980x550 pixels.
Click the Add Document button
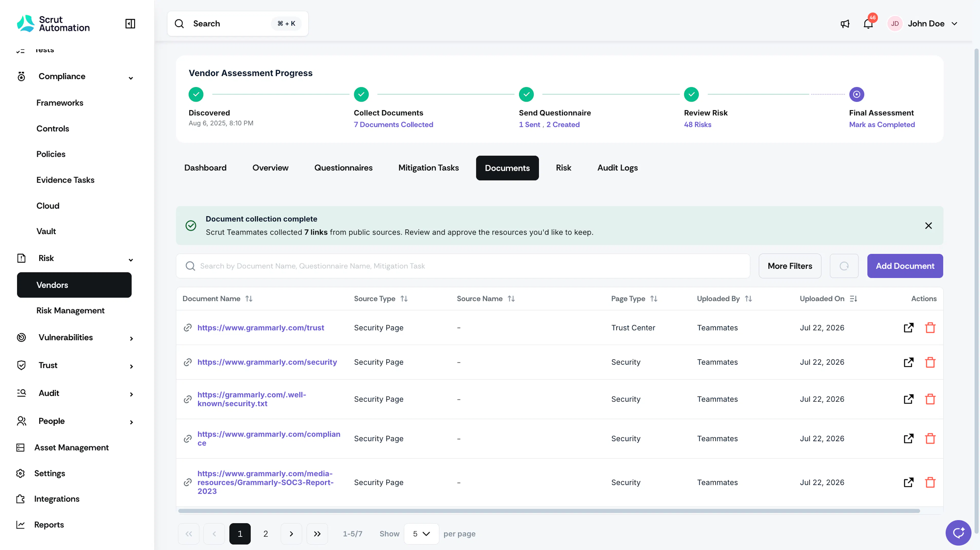(x=905, y=266)
